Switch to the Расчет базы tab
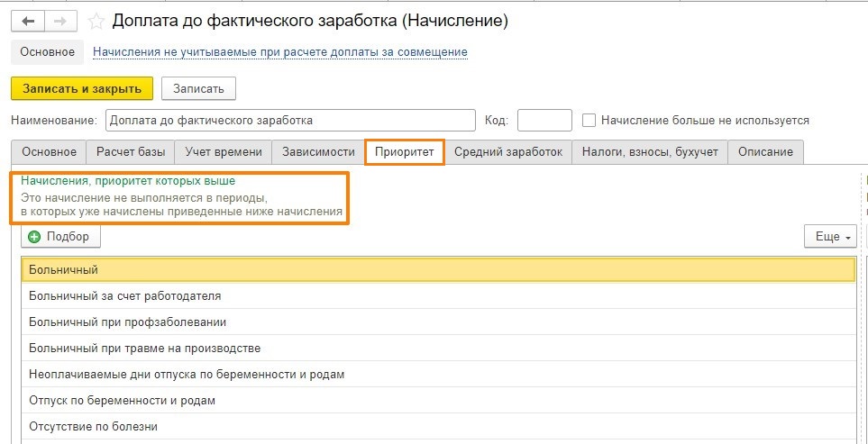Image resolution: width=868 pixels, height=444 pixels. point(131,152)
